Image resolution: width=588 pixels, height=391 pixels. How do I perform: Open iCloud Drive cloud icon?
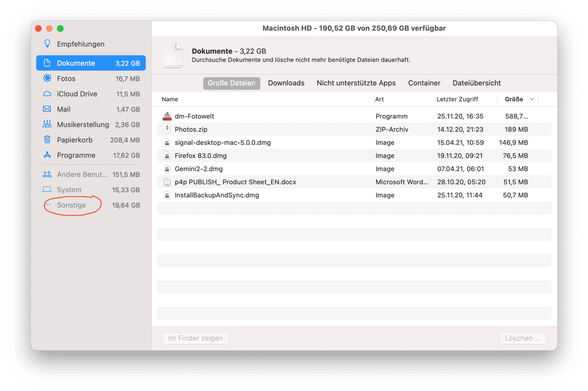click(47, 94)
